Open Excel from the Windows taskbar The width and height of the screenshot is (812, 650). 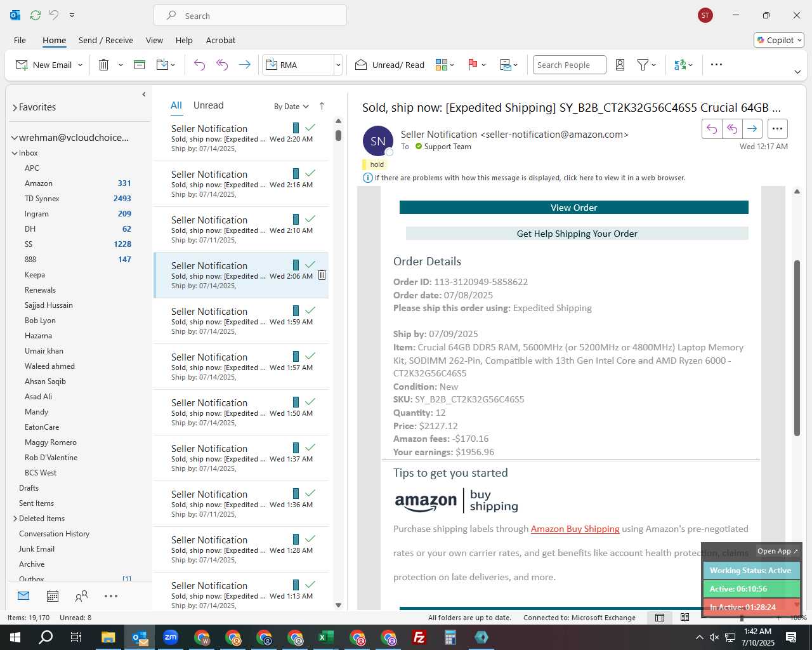coord(326,637)
